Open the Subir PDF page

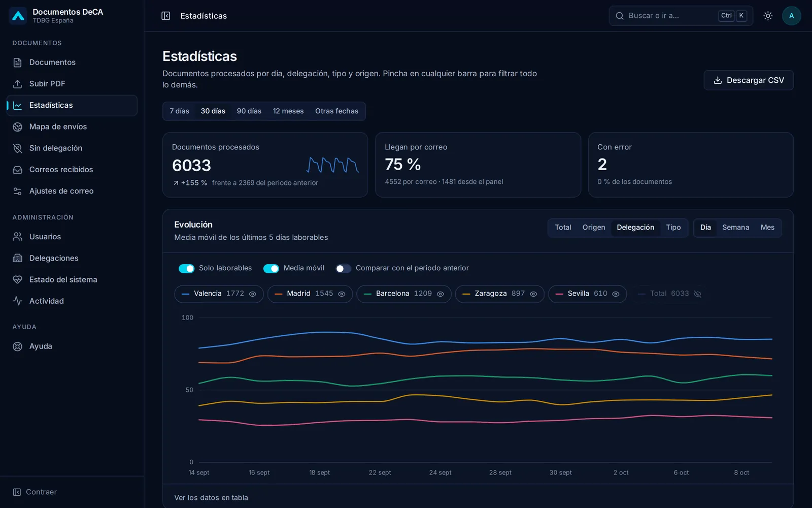(72, 84)
